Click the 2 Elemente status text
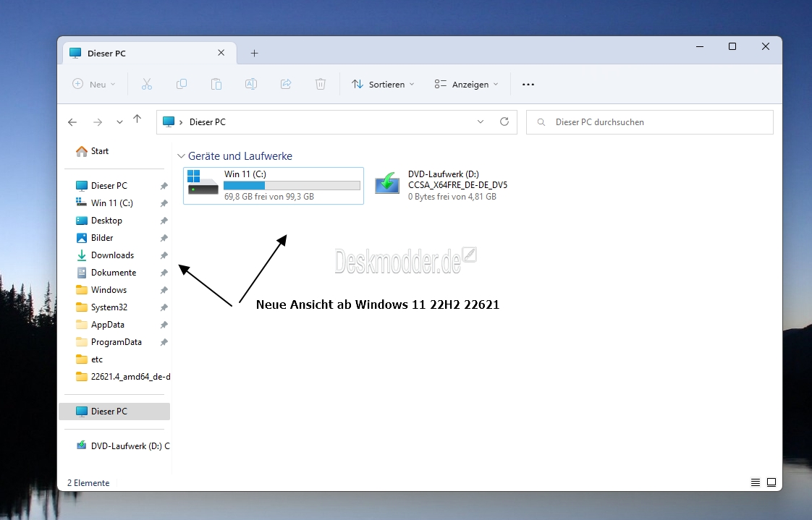Image resolution: width=812 pixels, height=520 pixels. [x=88, y=482]
